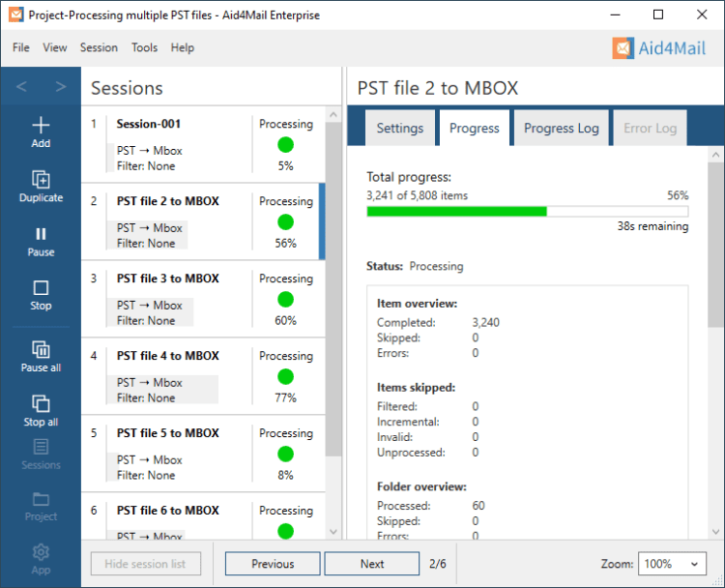Click the Completed value 3,240

[485, 322]
